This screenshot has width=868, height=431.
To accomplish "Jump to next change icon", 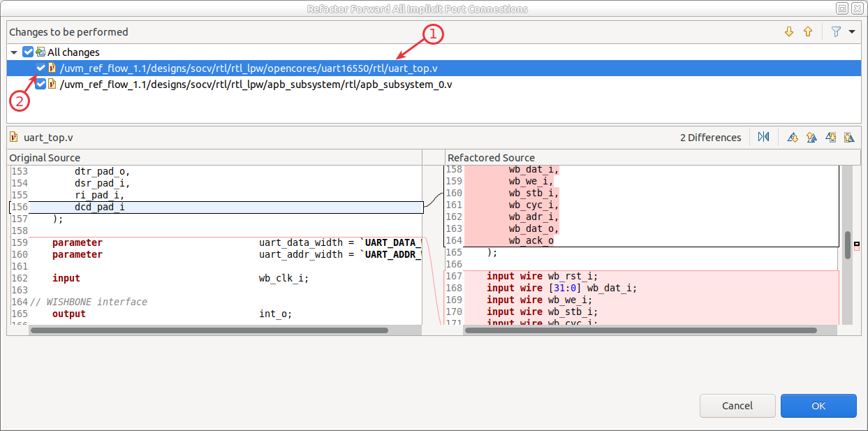I will 830,137.
